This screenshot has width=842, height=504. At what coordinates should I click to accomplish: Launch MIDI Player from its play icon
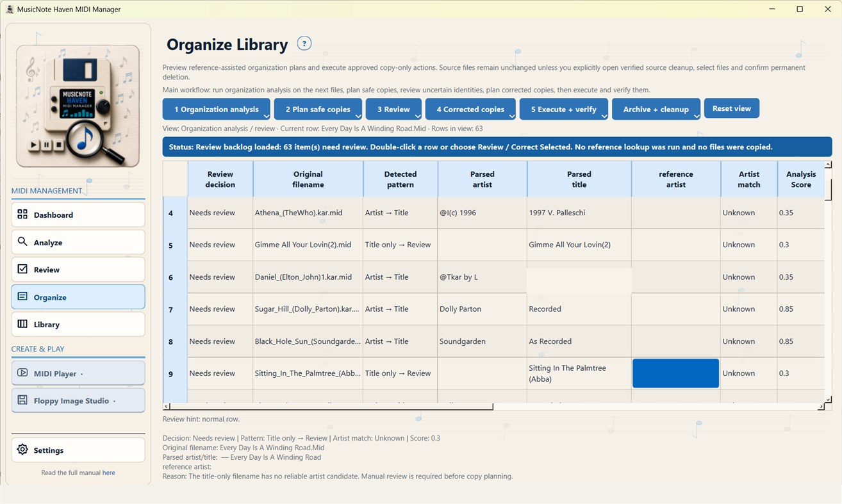click(22, 373)
